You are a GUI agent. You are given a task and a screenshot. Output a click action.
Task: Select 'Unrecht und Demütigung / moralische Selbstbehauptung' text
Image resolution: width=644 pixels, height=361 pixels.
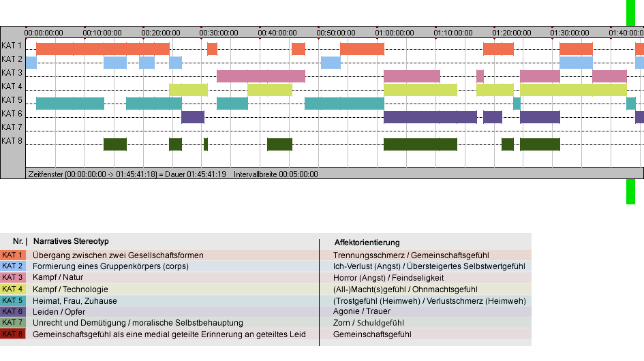[138, 323]
